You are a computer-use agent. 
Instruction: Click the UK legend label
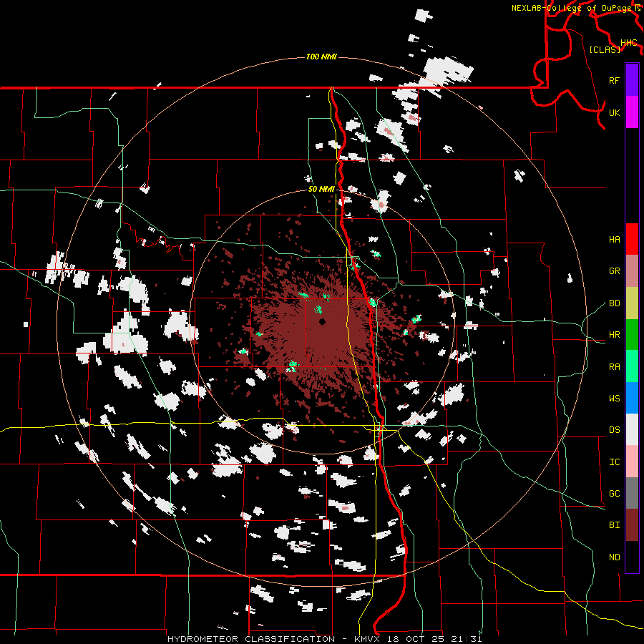coord(614,112)
